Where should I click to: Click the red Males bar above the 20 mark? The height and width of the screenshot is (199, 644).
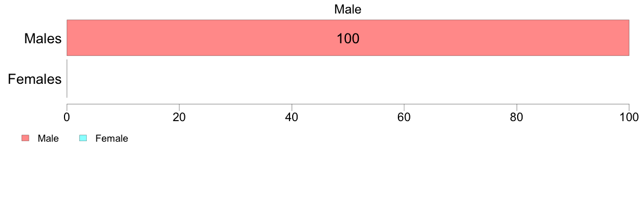pyautogui.click(x=179, y=37)
